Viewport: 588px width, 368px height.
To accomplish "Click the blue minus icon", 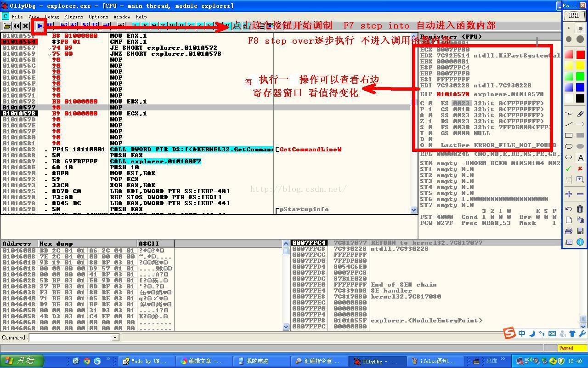I will pos(580,194).
